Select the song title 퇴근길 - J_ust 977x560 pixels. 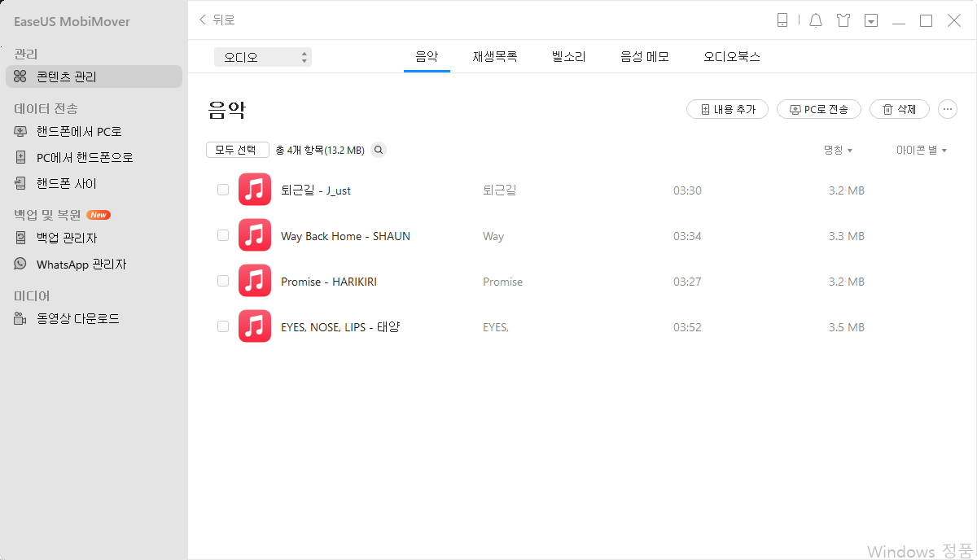click(x=316, y=190)
